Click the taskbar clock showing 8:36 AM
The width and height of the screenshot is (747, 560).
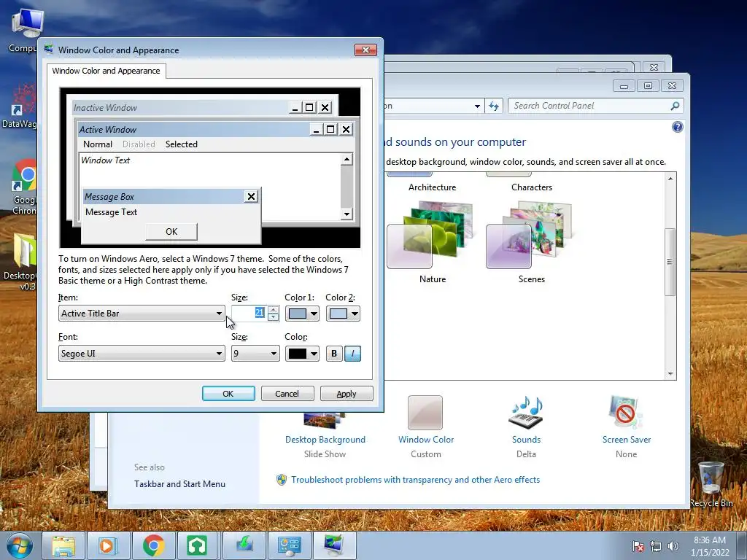pyautogui.click(x=710, y=546)
